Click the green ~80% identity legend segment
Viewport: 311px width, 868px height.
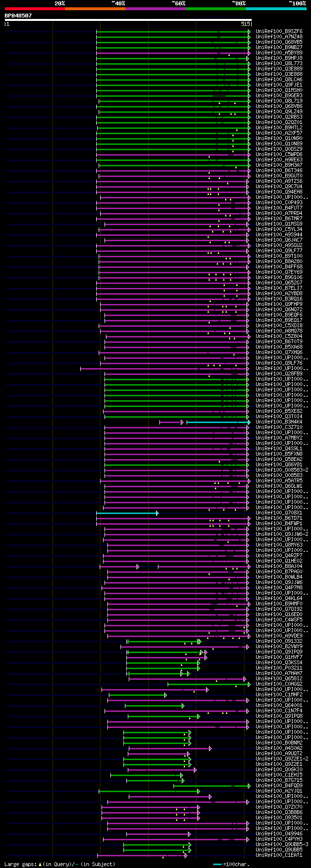pos(216,9)
